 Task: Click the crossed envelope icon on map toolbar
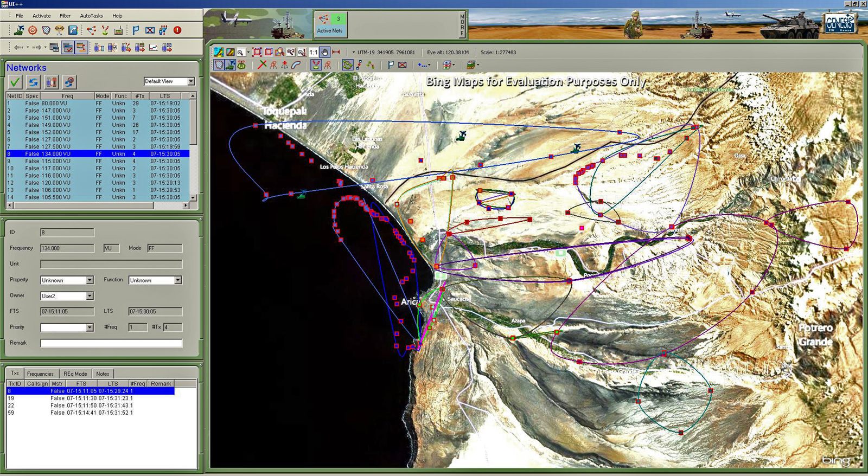403,65
